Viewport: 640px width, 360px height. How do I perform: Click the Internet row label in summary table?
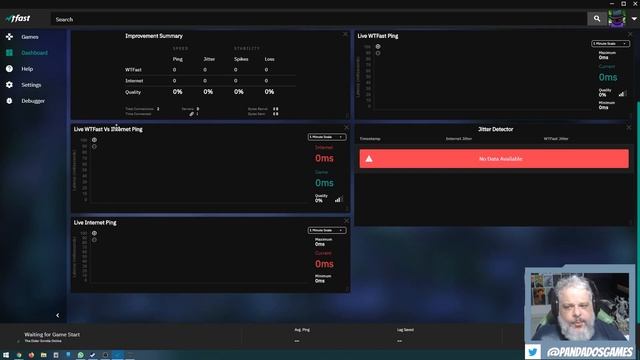(x=134, y=81)
